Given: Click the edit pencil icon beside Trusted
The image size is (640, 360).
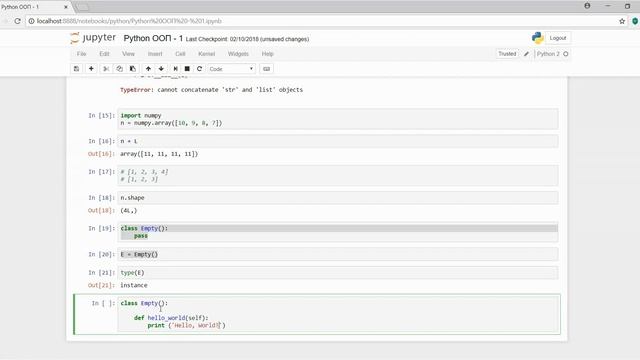Looking at the screenshot, I should (x=527, y=54).
